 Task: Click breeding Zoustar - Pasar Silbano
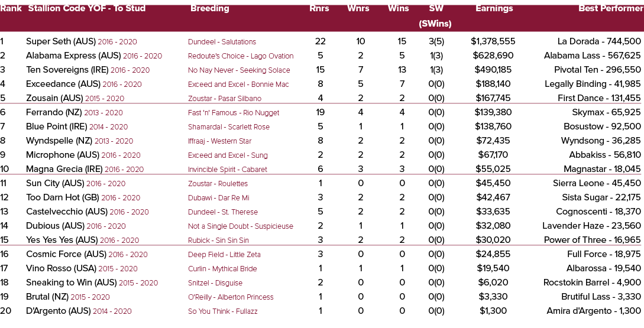coord(225,99)
